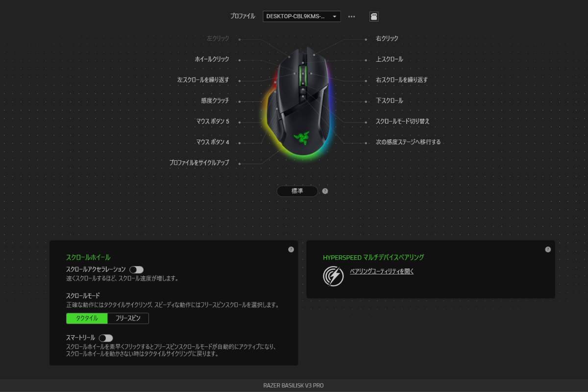Click the 標準 mode button

tap(297, 191)
